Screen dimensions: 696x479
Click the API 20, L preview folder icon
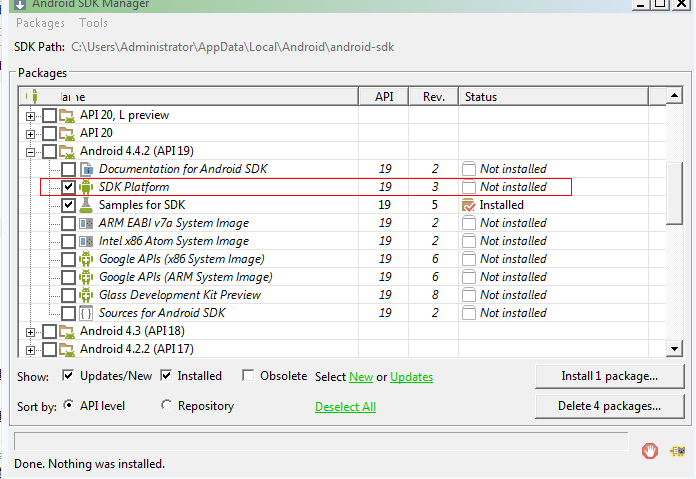pyautogui.click(x=67, y=116)
